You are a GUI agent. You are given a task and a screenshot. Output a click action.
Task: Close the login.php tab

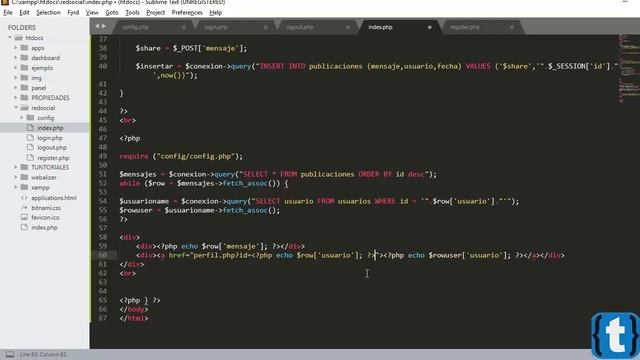[x=266, y=27]
